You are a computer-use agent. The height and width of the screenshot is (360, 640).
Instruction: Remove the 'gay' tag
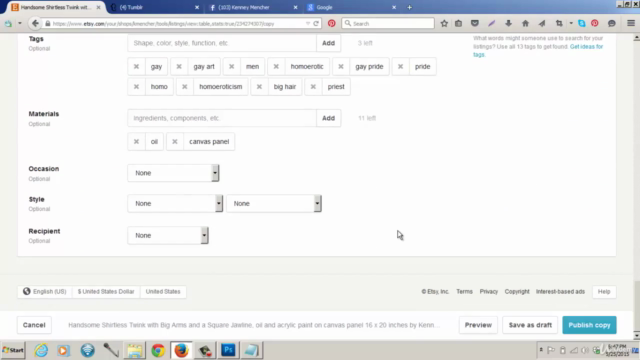click(136, 67)
